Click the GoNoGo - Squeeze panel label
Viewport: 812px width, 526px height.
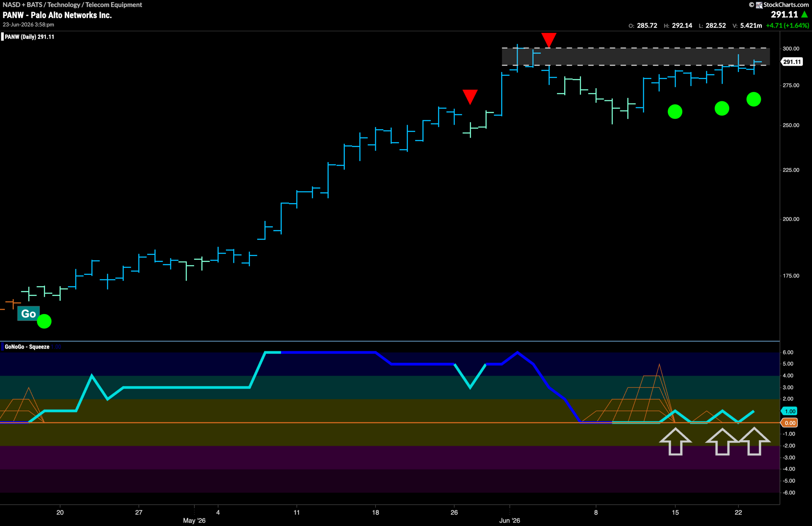27,347
